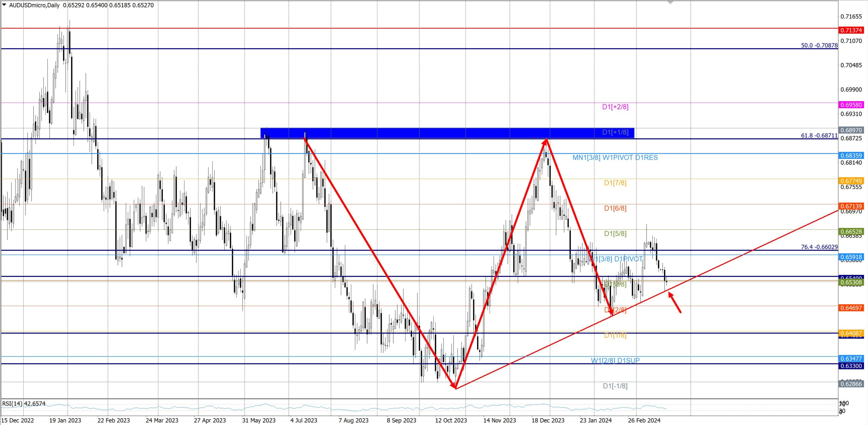Click the magenta 0.69580 price tag
Image resolution: width=868 pixels, height=425 pixels.
(851, 105)
